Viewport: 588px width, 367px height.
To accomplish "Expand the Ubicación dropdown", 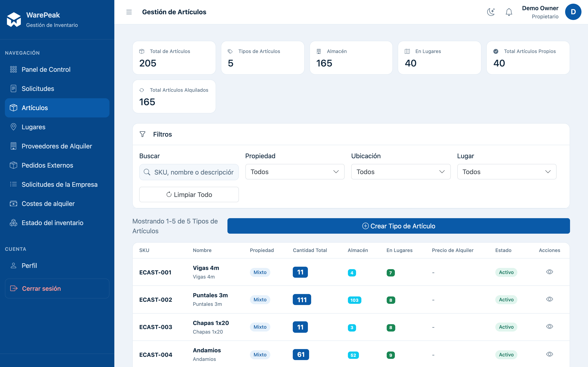I will point(401,172).
